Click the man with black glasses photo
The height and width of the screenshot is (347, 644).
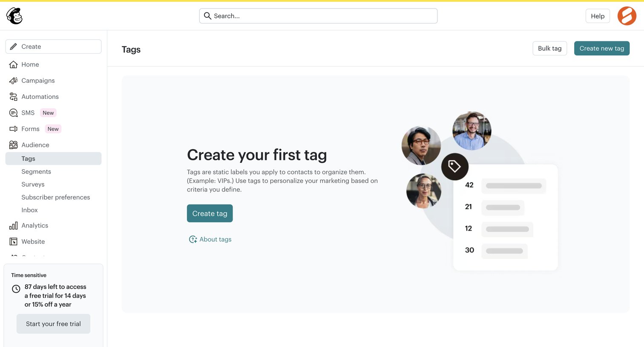tap(421, 145)
